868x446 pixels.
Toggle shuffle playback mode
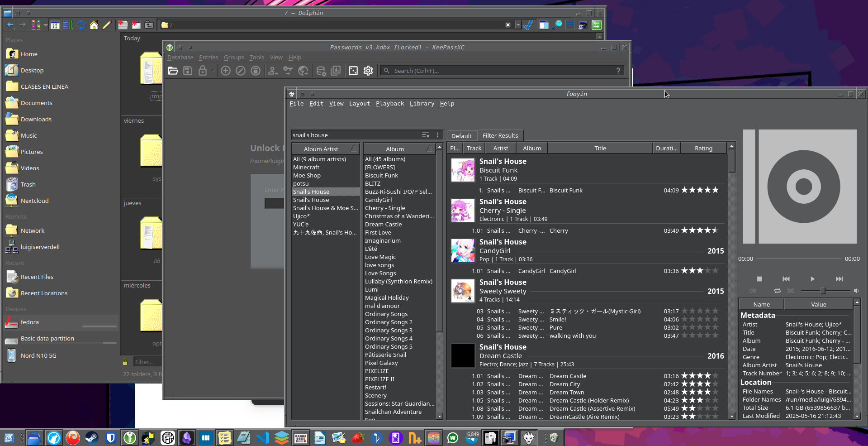click(790, 291)
